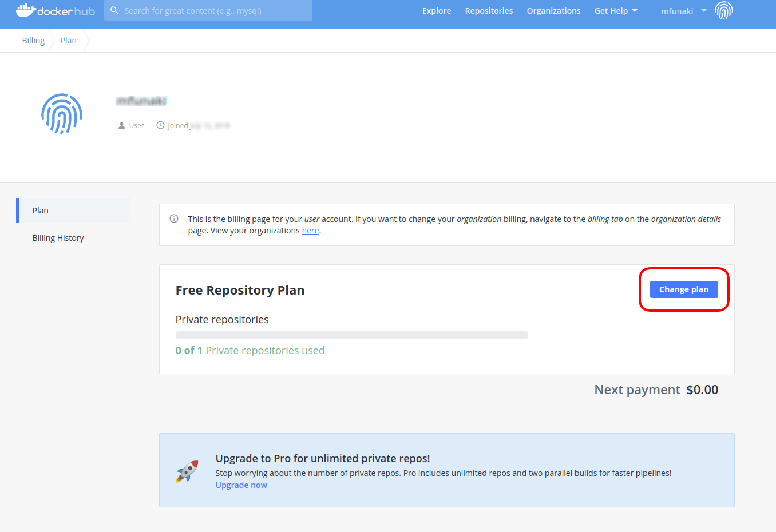
Task: Follow the Upgrade now link
Action: [x=241, y=485]
